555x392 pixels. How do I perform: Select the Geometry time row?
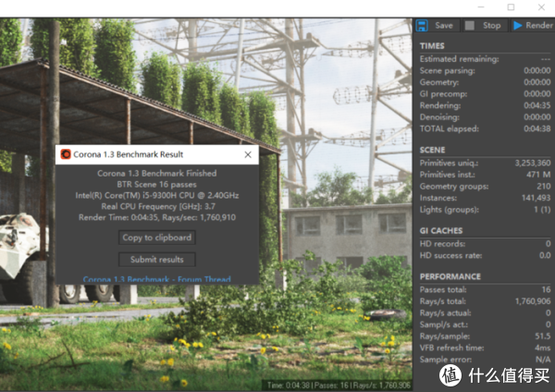(485, 82)
